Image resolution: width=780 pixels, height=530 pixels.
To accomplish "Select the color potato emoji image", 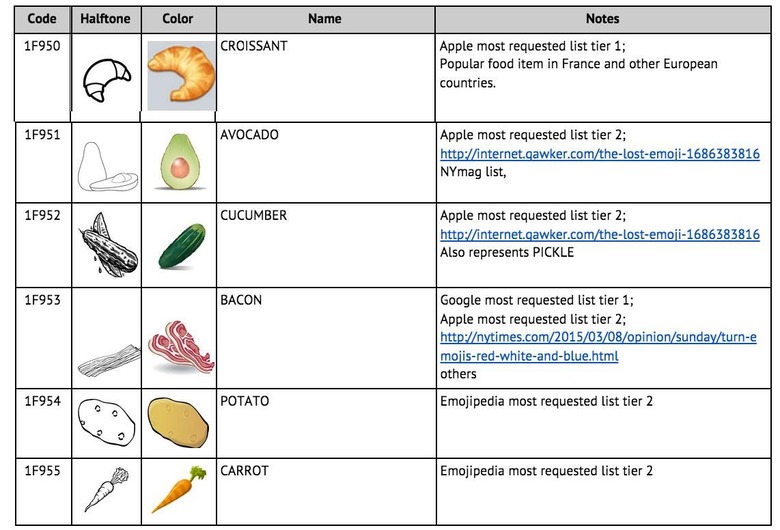I will (x=178, y=422).
